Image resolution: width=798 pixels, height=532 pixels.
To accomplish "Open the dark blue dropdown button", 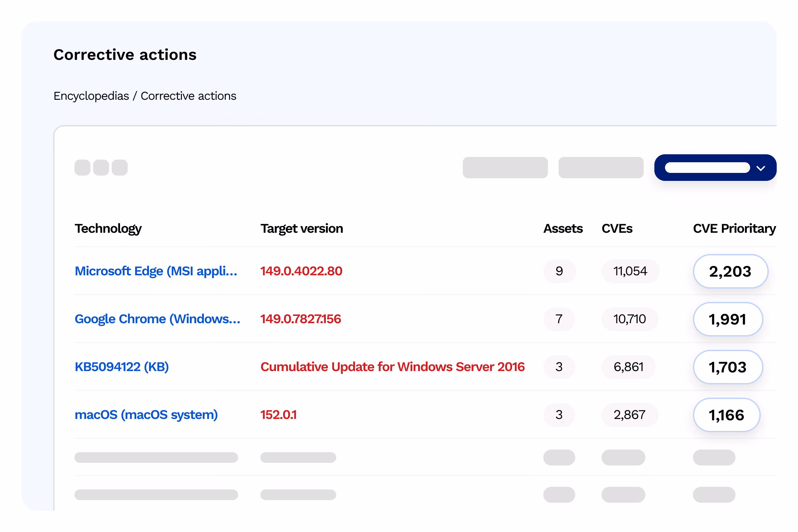I will pyautogui.click(x=715, y=168).
